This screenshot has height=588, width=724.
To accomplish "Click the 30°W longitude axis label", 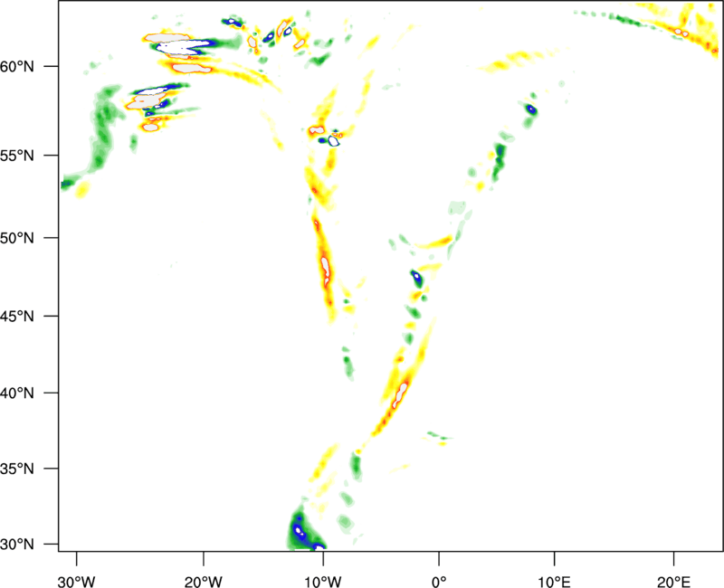I will [x=77, y=582].
